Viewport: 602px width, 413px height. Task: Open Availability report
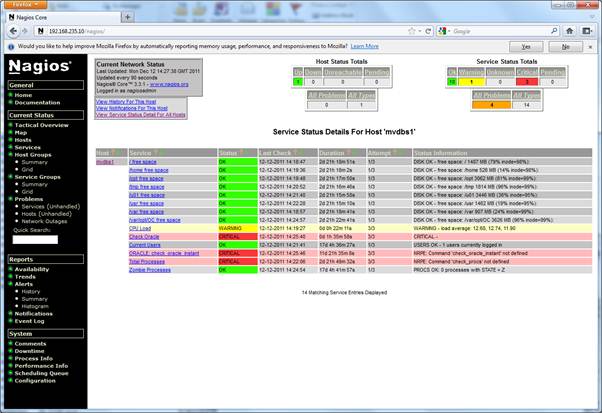[32, 269]
